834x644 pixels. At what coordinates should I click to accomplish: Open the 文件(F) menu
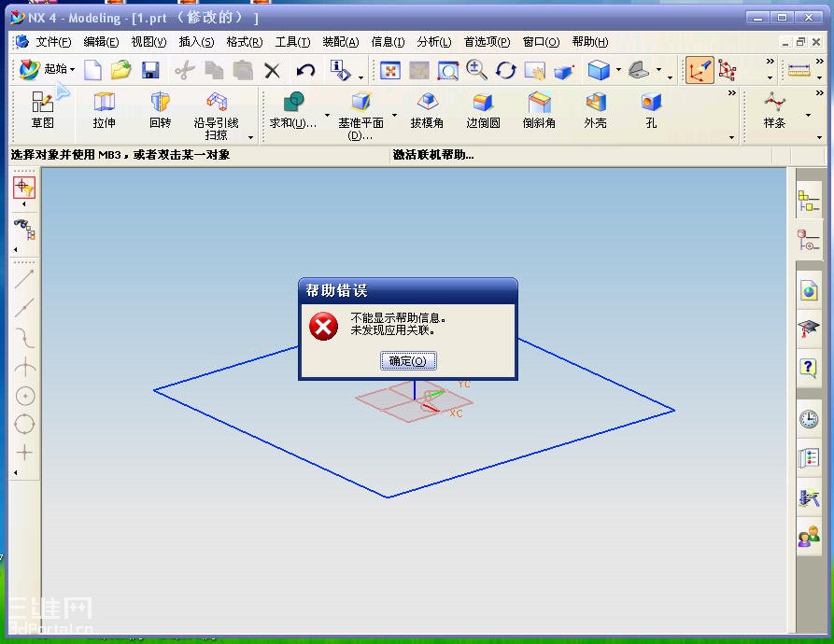[53, 42]
